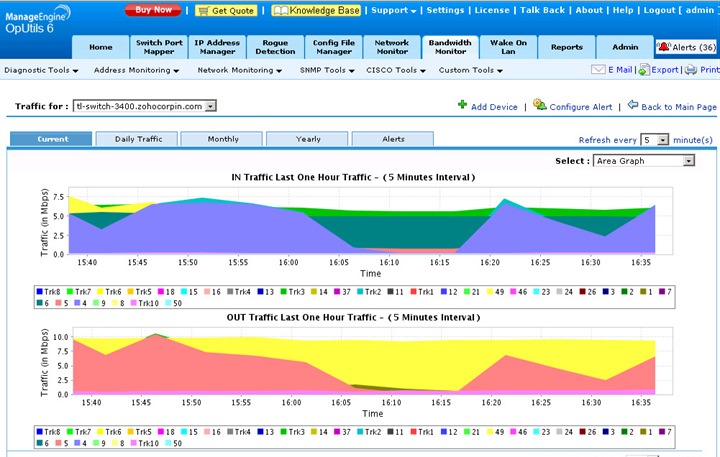The image size is (720, 457).
Task: Click the Trk10 swatch in OUT Traffic legend
Action: pos(134,443)
